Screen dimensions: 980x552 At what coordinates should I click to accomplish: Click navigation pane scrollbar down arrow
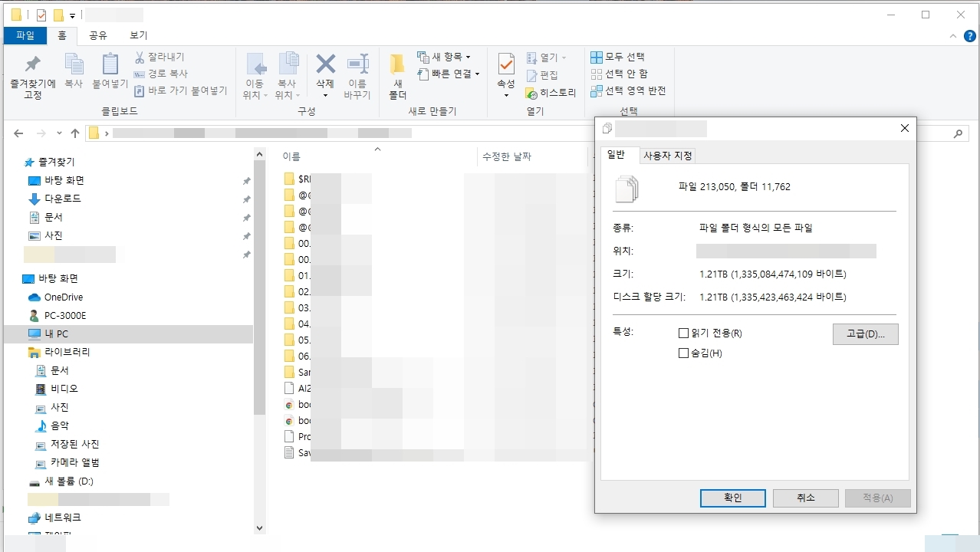click(x=259, y=527)
